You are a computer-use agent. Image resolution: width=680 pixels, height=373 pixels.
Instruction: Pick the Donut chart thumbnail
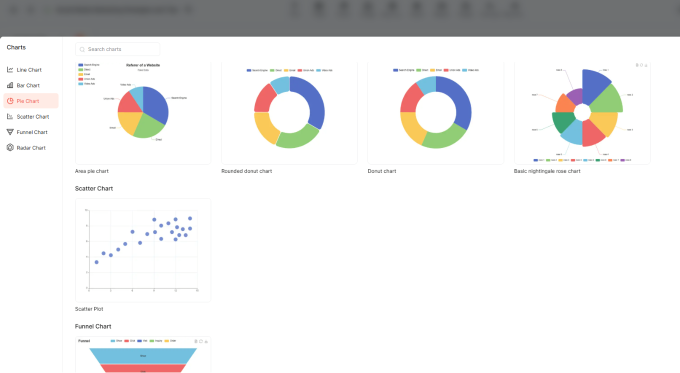pyautogui.click(x=435, y=113)
